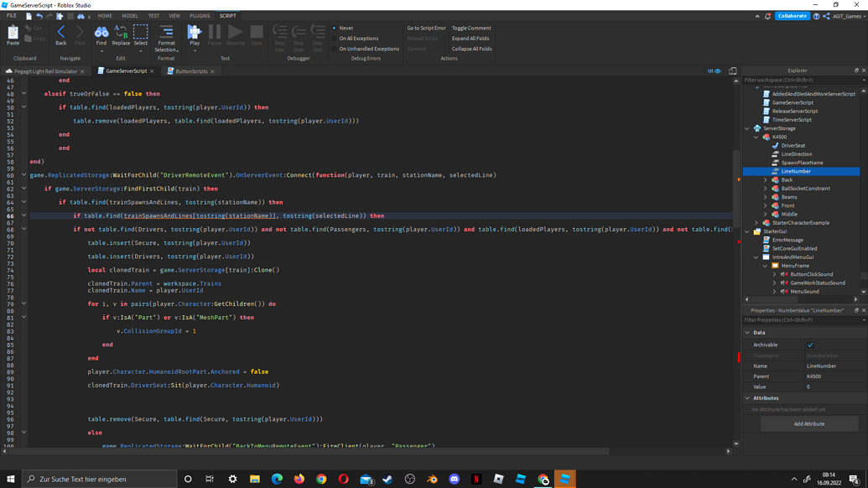Uncheck the Archivable property checkbox

click(x=810, y=345)
